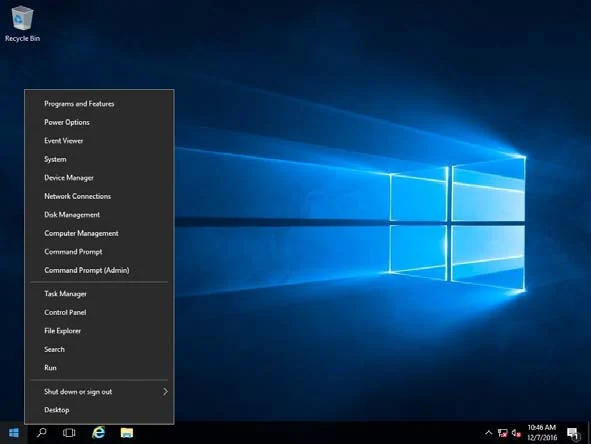Launch Command Prompt (non-admin)
This screenshot has width=591, height=444.
pos(99,251)
